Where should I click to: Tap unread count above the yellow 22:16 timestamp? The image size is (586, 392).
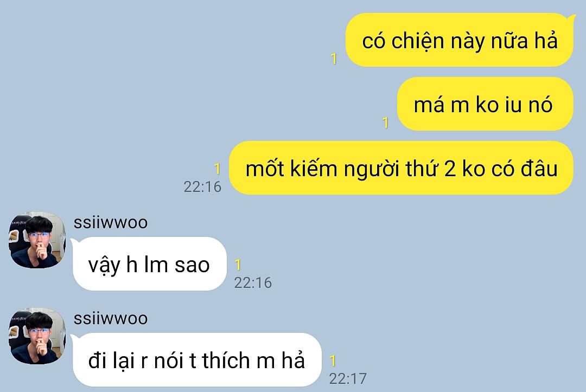tap(217, 169)
